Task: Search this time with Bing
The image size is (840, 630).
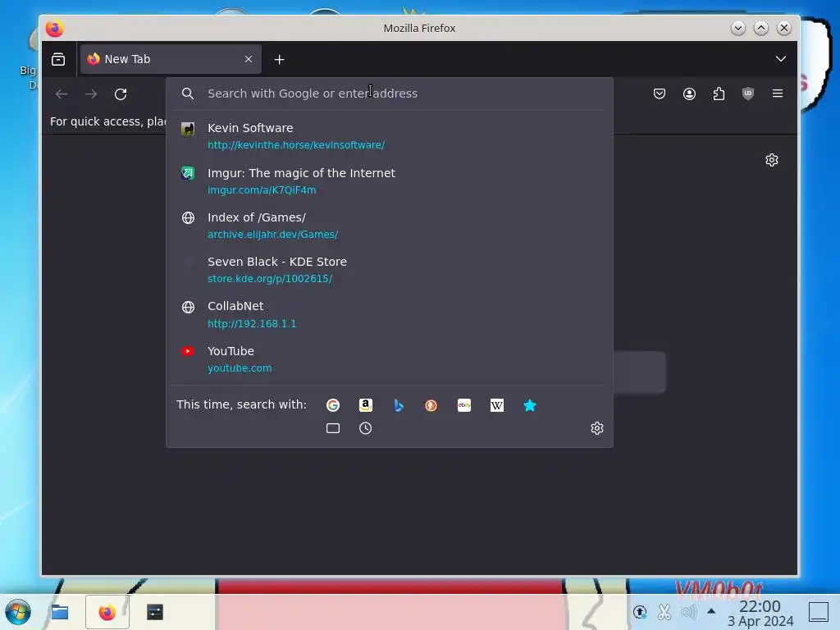Action: 398,405
